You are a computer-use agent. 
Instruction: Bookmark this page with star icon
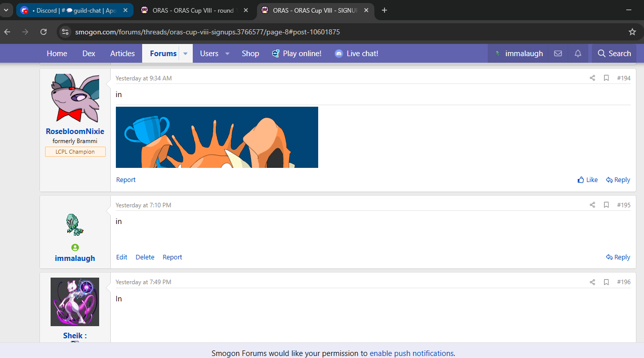632,32
